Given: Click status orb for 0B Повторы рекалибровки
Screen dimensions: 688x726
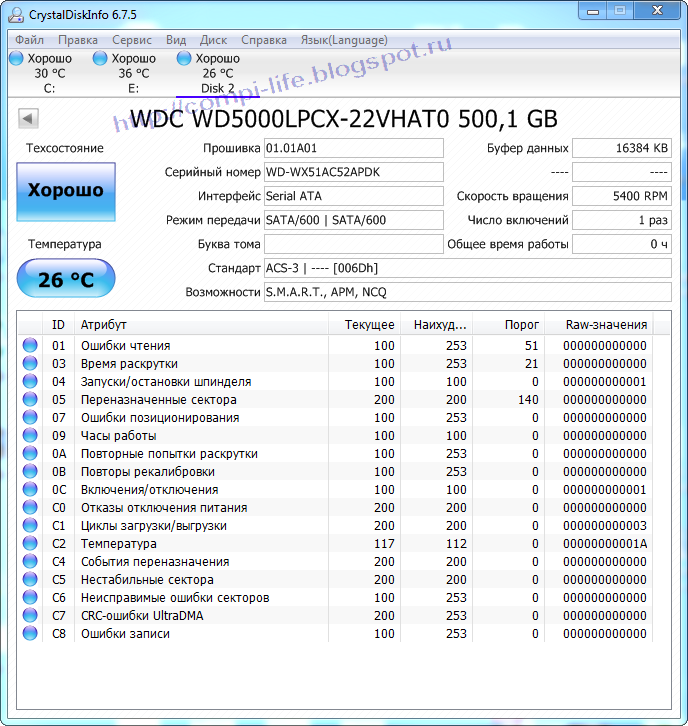Looking at the screenshot, I should [x=30, y=472].
